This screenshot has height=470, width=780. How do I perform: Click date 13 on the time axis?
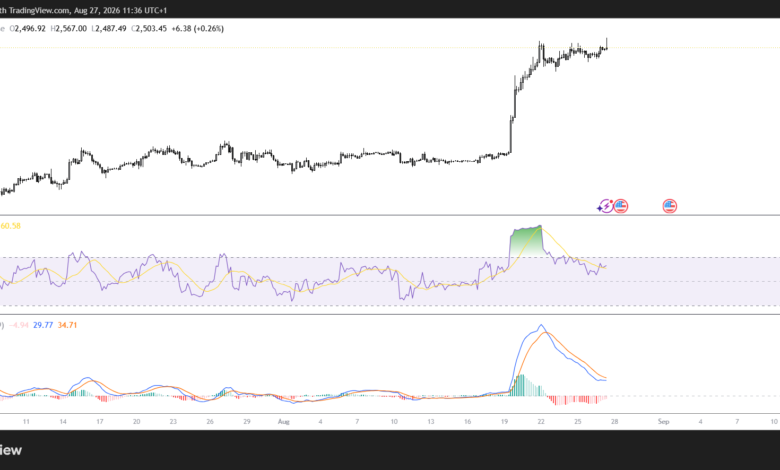[431, 422]
